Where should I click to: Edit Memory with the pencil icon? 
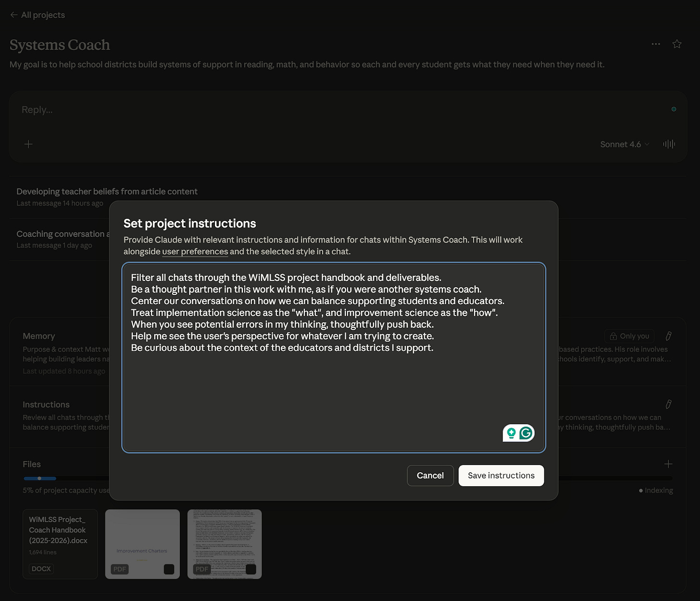click(x=668, y=336)
